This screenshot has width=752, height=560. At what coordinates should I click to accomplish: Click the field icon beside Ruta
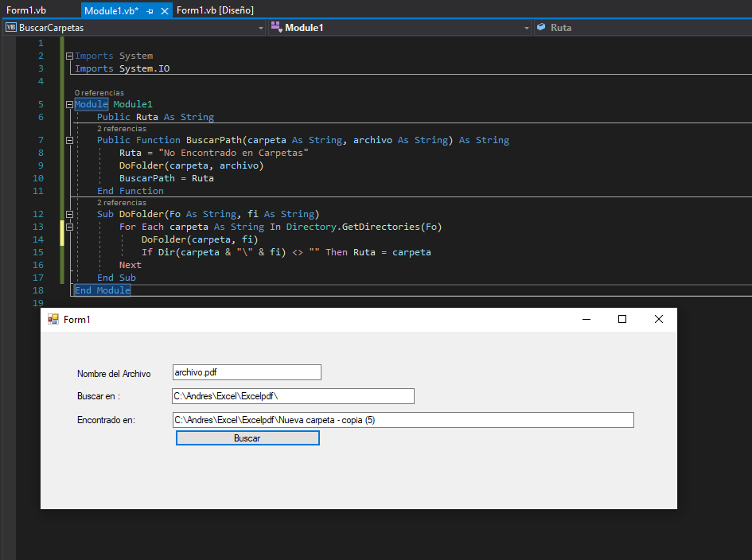pyautogui.click(x=541, y=27)
